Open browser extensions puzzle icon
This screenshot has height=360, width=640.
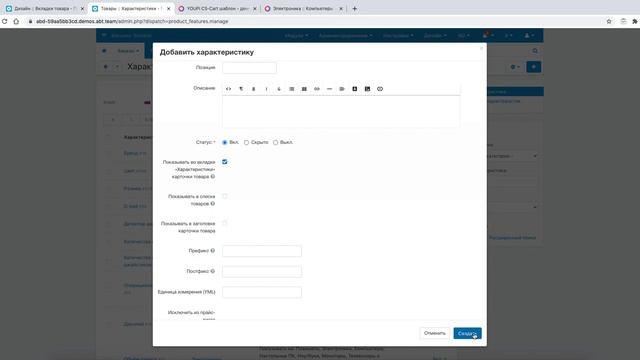pos(635,21)
